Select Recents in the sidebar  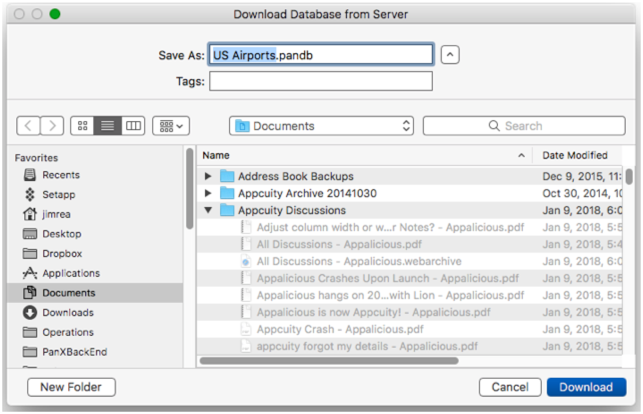61,175
